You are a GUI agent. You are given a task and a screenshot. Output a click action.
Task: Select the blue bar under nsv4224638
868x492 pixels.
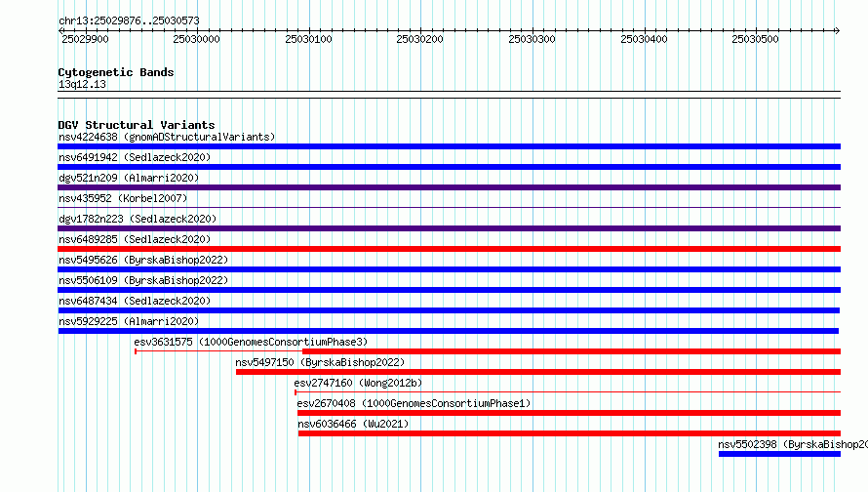coord(449,146)
